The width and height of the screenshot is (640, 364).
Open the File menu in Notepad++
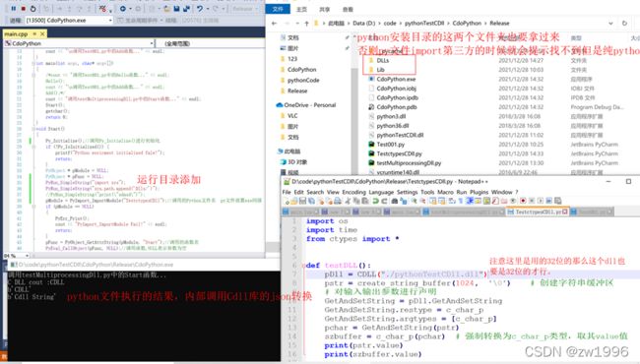(287, 192)
